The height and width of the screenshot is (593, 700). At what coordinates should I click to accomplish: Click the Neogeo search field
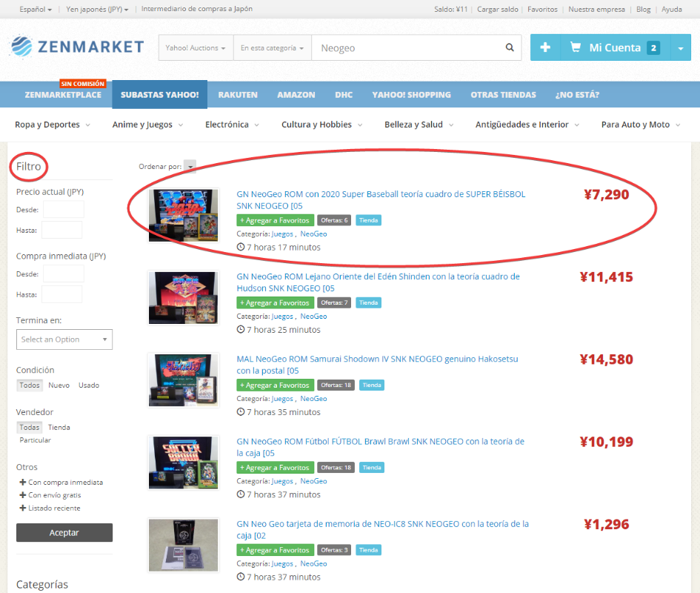pyautogui.click(x=408, y=47)
